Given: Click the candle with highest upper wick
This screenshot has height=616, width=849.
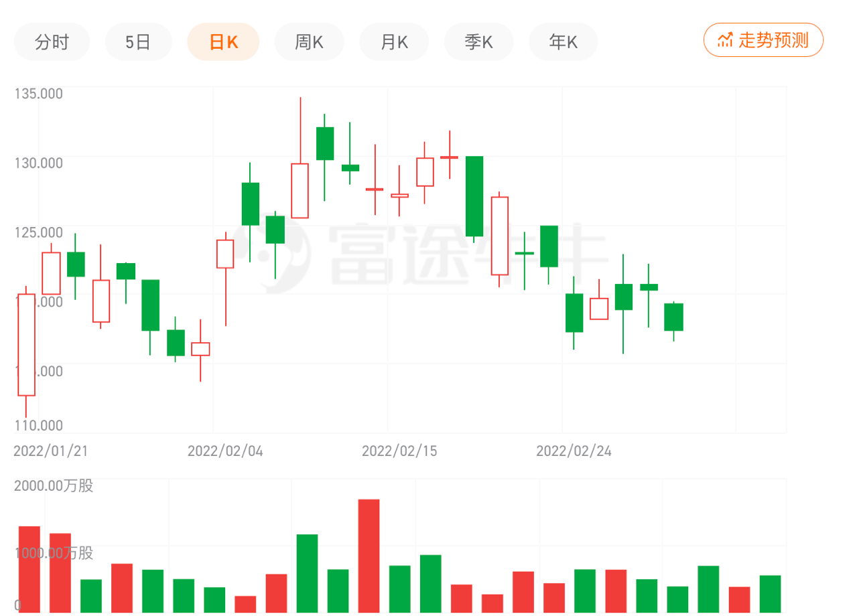Looking at the screenshot, I should pos(300,190).
